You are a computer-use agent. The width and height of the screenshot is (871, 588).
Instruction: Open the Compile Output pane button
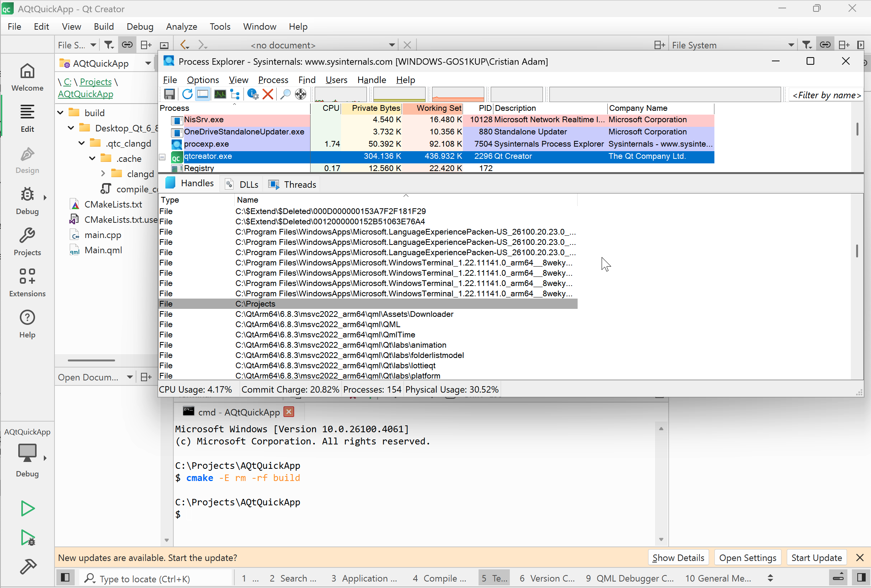[439, 578]
